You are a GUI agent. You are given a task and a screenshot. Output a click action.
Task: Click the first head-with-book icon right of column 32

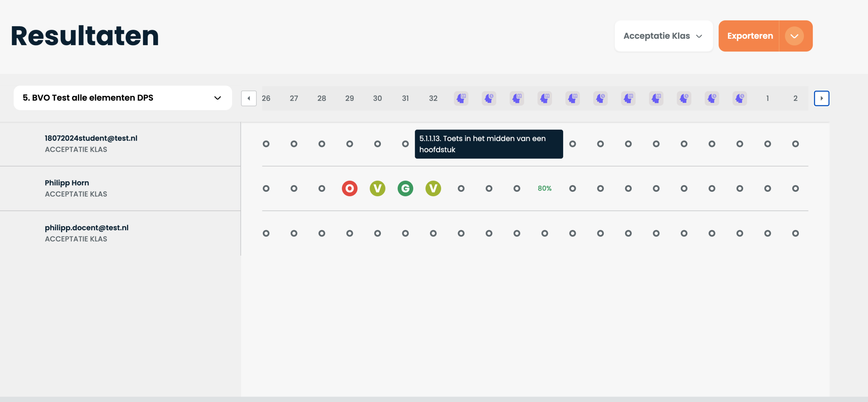point(461,98)
